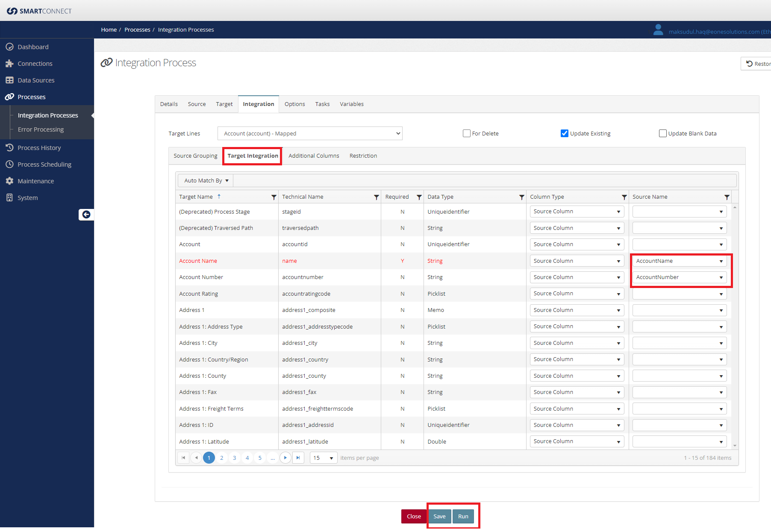The image size is (771, 532).
Task: Open Data Sources table icon
Action: [x=9, y=80]
